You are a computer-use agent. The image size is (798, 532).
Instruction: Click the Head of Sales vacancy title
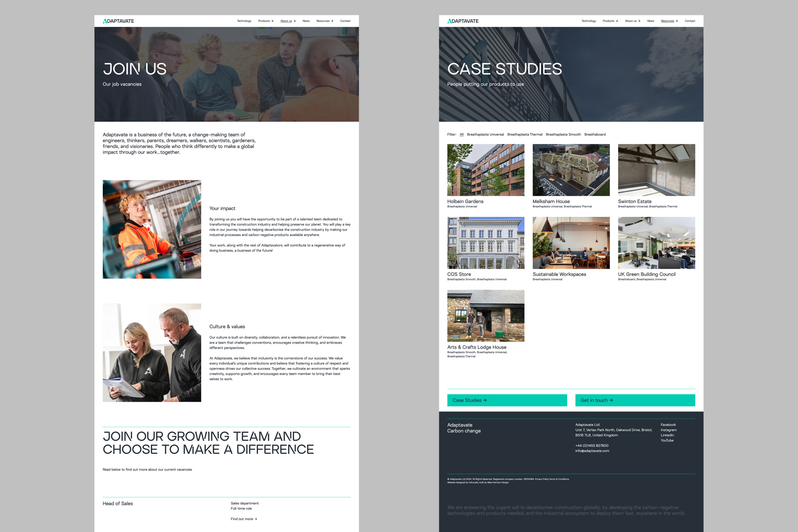click(118, 503)
